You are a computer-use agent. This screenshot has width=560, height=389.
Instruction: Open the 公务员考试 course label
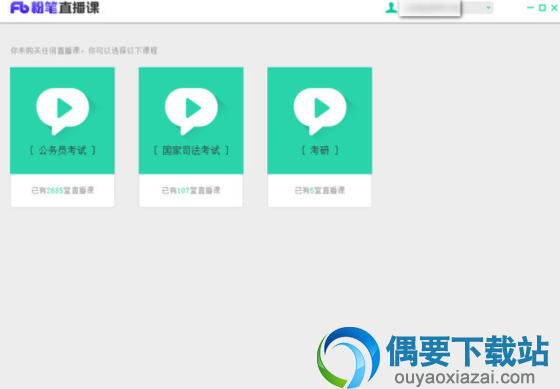(62, 150)
